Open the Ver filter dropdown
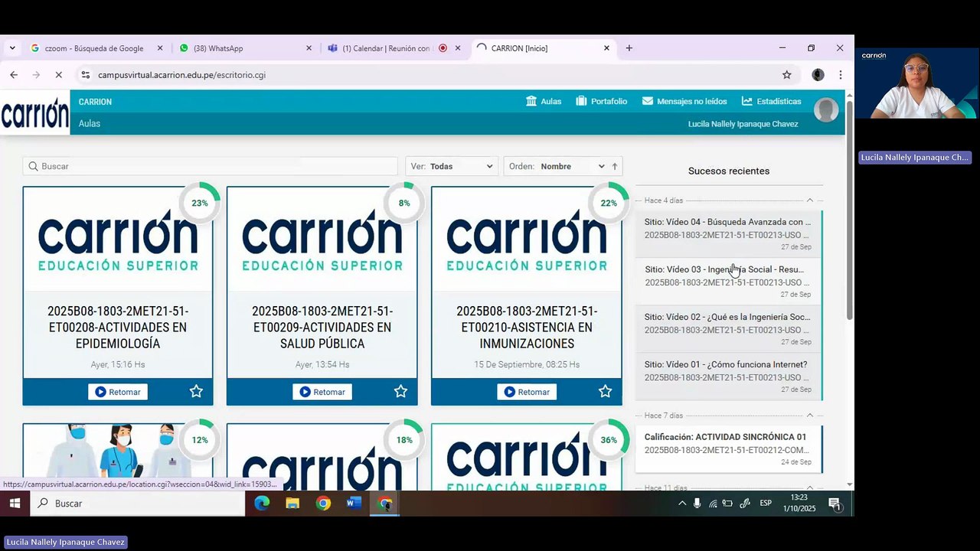 point(452,166)
